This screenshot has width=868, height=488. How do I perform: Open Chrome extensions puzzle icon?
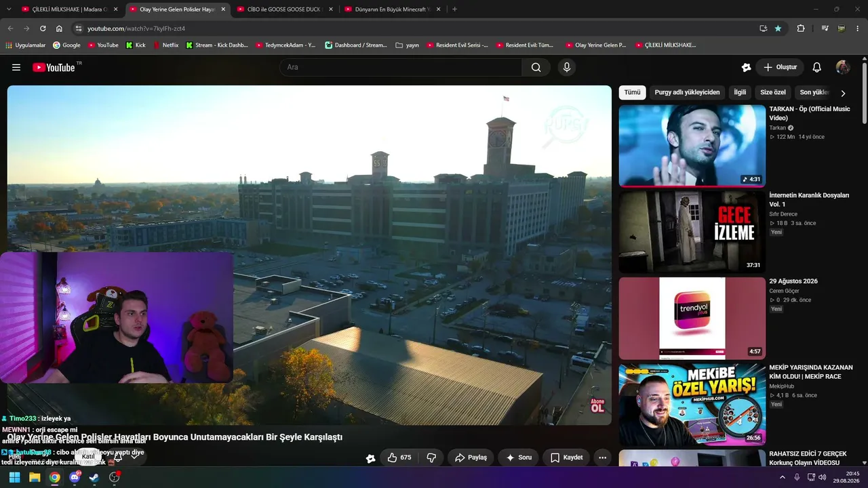(801, 28)
